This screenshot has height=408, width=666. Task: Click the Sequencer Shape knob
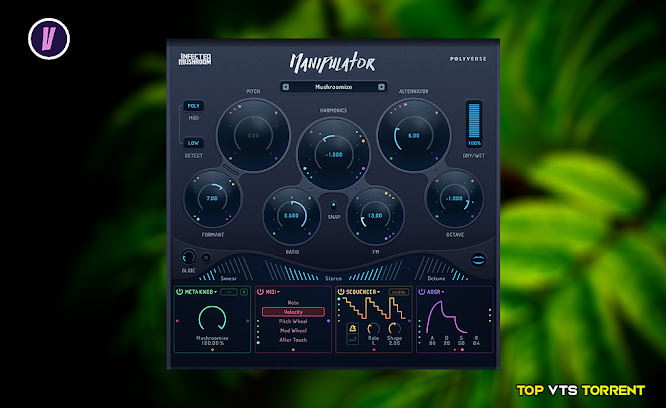click(x=395, y=329)
